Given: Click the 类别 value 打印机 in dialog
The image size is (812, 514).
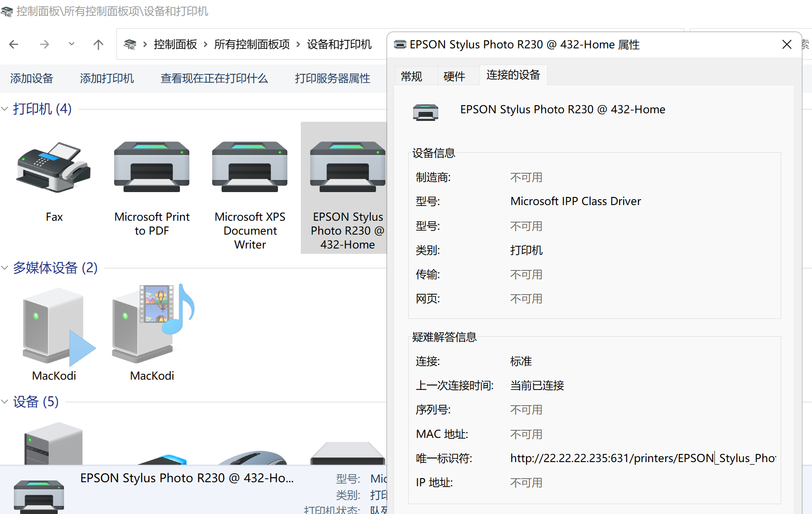Looking at the screenshot, I should [x=526, y=250].
